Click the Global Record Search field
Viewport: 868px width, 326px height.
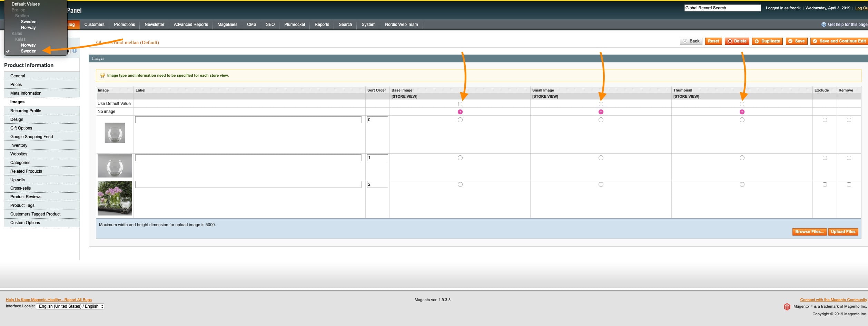[722, 8]
